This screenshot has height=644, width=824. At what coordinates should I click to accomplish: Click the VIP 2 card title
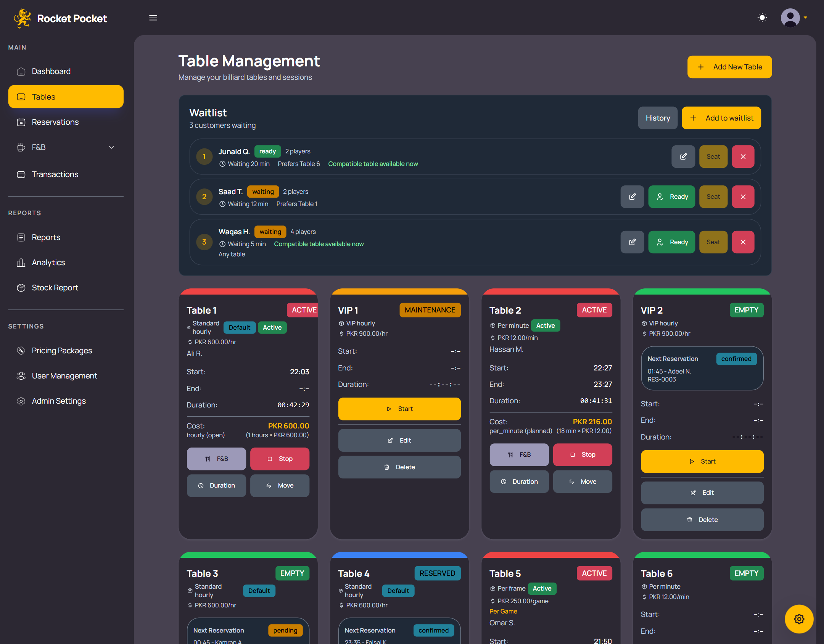[x=652, y=311]
